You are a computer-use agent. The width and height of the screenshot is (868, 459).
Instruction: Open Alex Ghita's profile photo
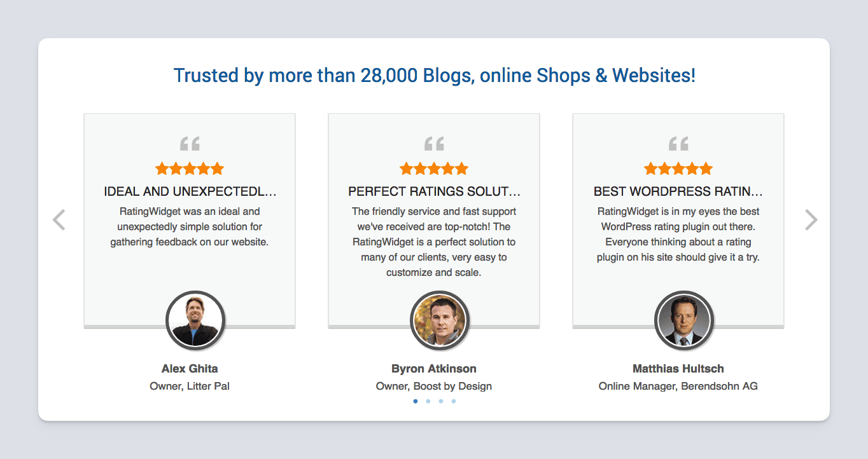pyautogui.click(x=195, y=320)
